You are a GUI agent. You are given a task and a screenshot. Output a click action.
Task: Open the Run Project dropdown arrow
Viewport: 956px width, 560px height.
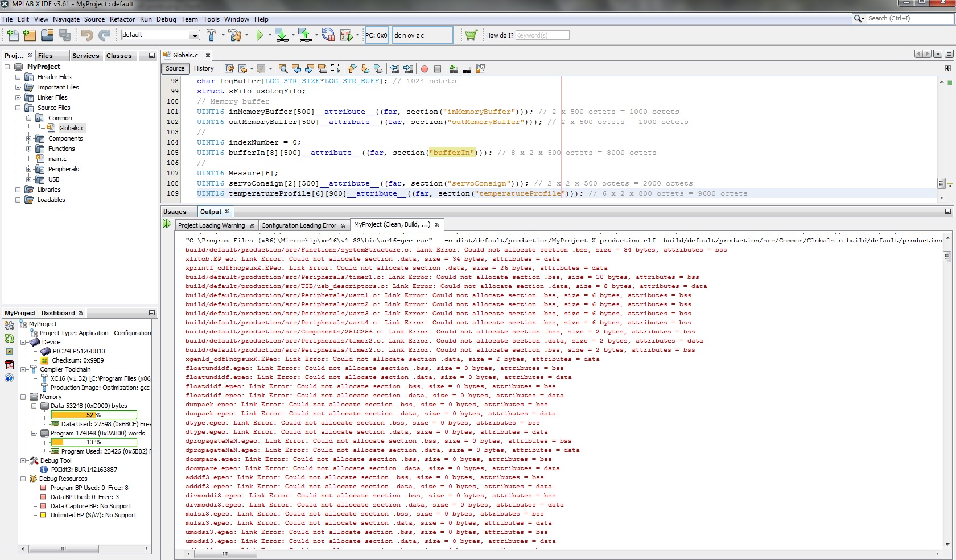click(270, 35)
